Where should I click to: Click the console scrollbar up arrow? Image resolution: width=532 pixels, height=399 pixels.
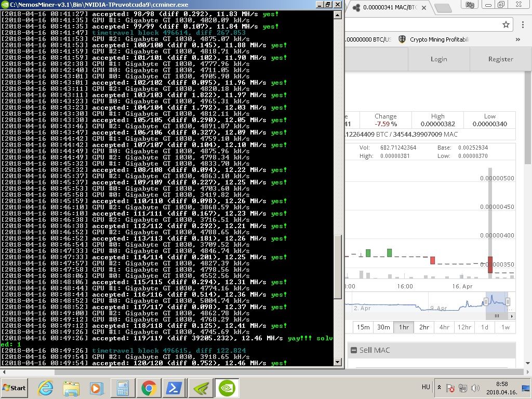337,15
